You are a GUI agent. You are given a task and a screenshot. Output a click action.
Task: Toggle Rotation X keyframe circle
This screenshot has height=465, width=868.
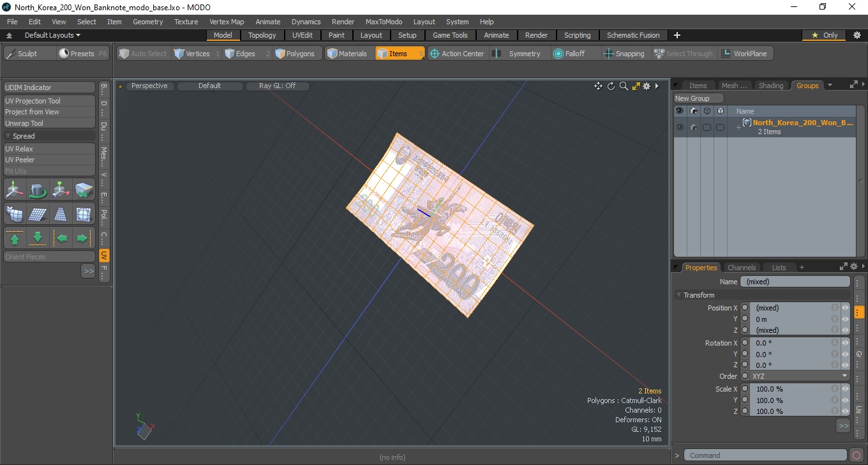(745, 343)
